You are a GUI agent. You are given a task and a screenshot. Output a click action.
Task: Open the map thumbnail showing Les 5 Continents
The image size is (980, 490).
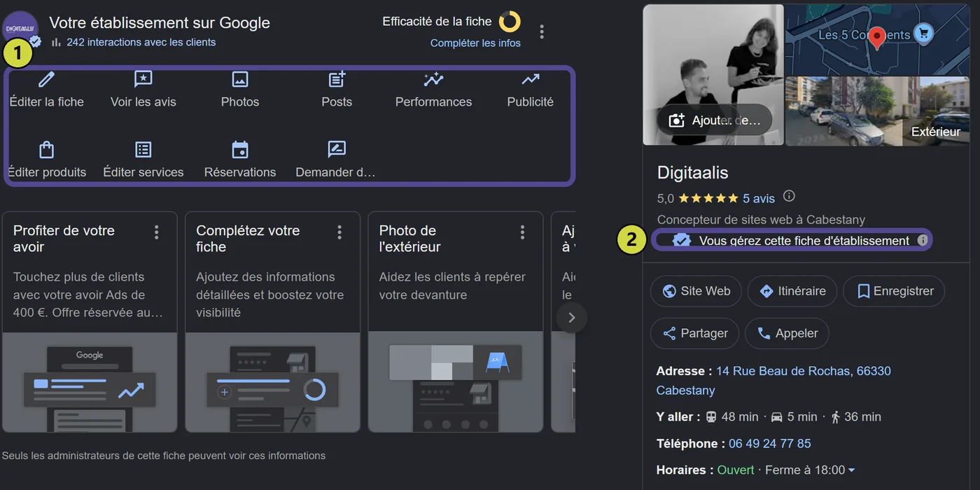(877, 40)
